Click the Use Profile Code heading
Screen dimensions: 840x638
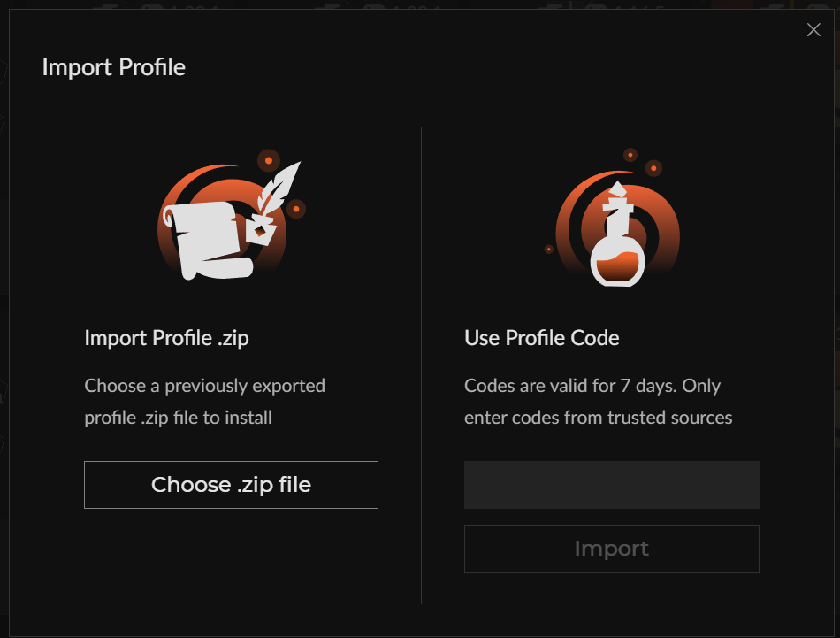click(542, 338)
